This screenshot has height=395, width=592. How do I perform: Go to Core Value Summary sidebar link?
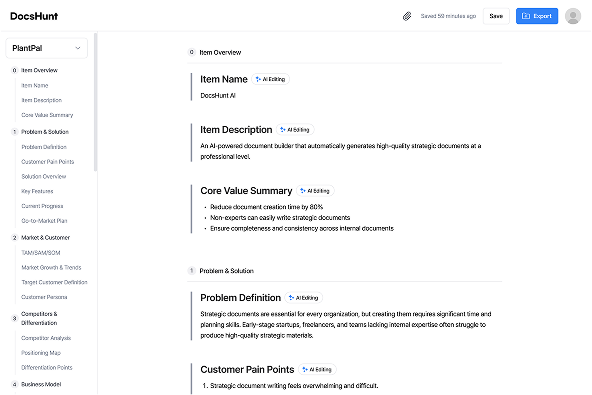coord(47,115)
